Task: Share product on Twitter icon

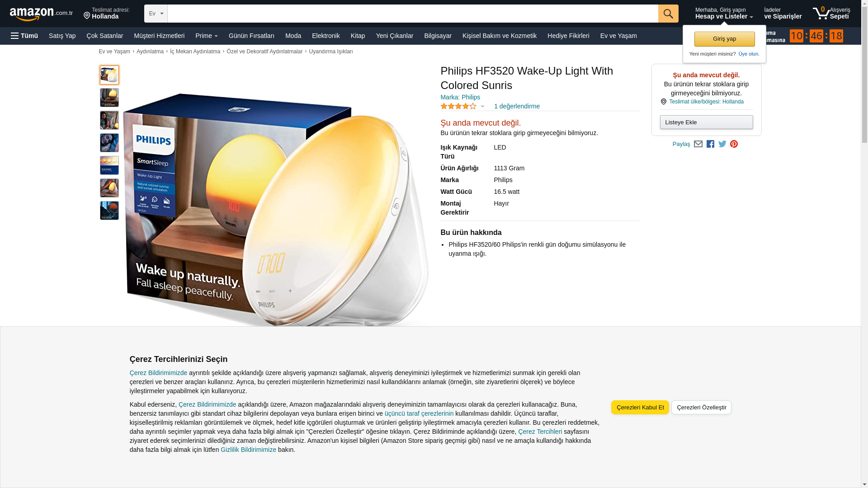Action: click(722, 144)
